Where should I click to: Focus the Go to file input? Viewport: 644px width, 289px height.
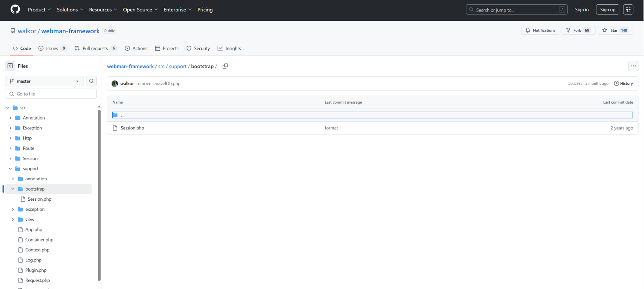[x=51, y=94]
